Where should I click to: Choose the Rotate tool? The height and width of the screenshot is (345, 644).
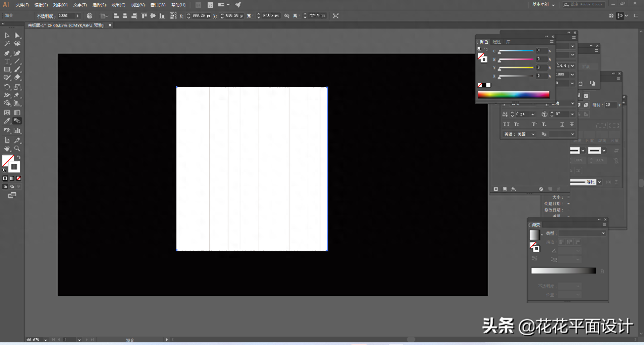point(7,87)
